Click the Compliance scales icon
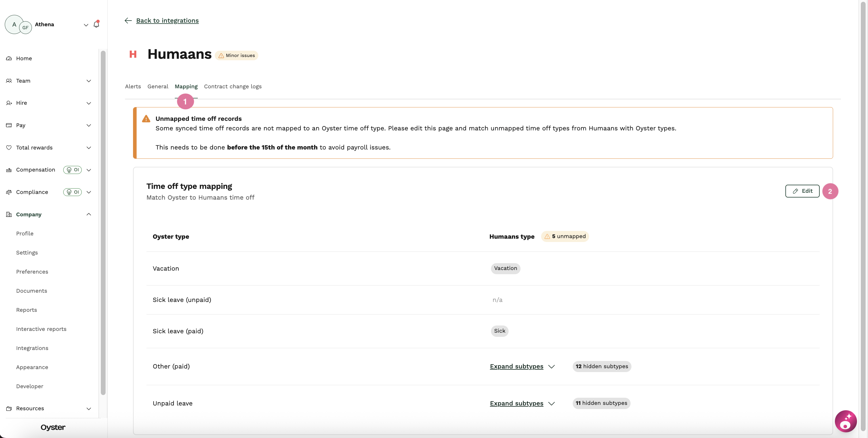This screenshot has height=438, width=868. (x=9, y=192)
